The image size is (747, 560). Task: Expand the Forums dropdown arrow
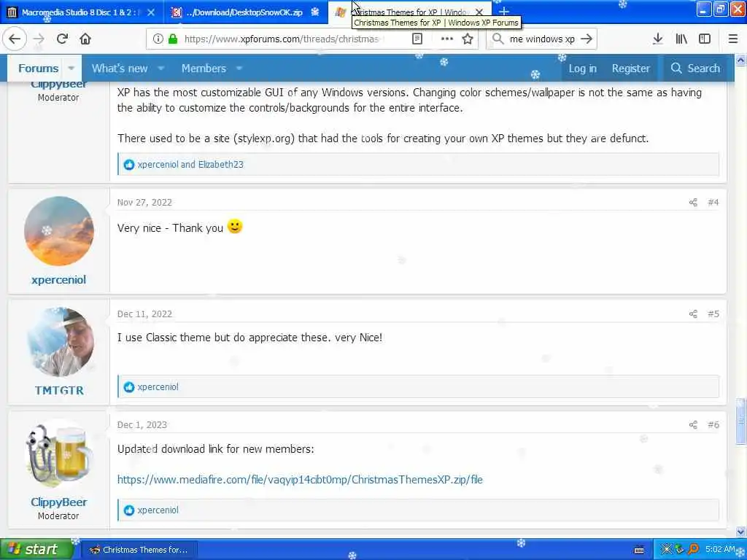[71, 69]
